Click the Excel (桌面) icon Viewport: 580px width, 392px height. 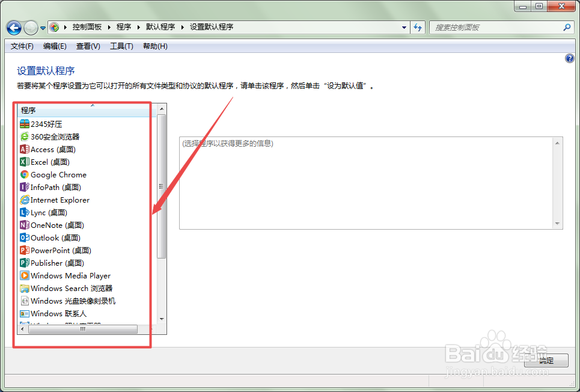(x=25, y=162)
